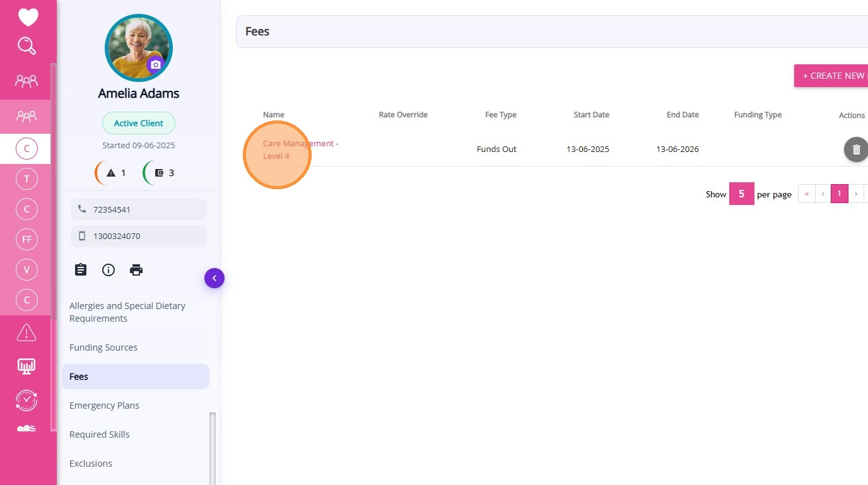Open the monitor chart dashboard icon
868x485 pixels.
(x=26, y=366)
